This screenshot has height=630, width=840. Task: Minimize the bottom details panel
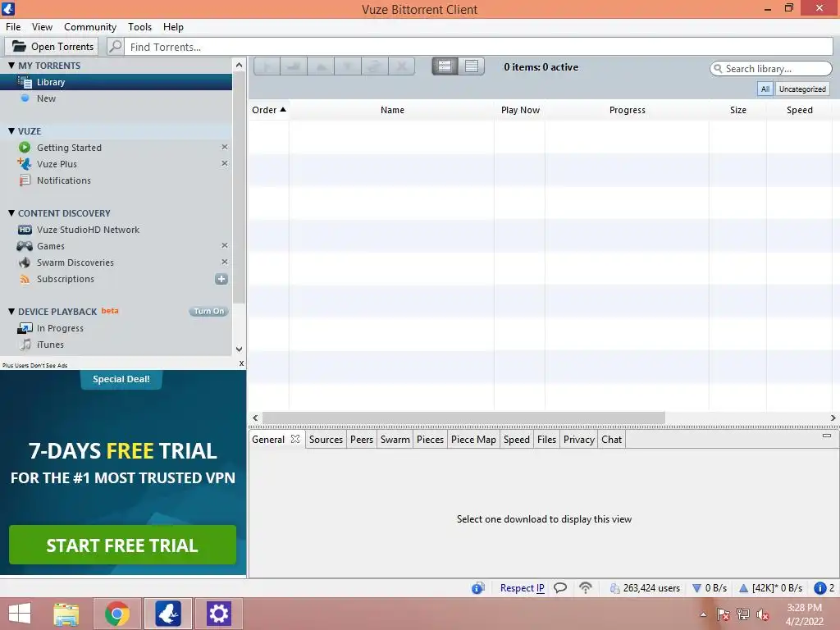tap(827, 436)
